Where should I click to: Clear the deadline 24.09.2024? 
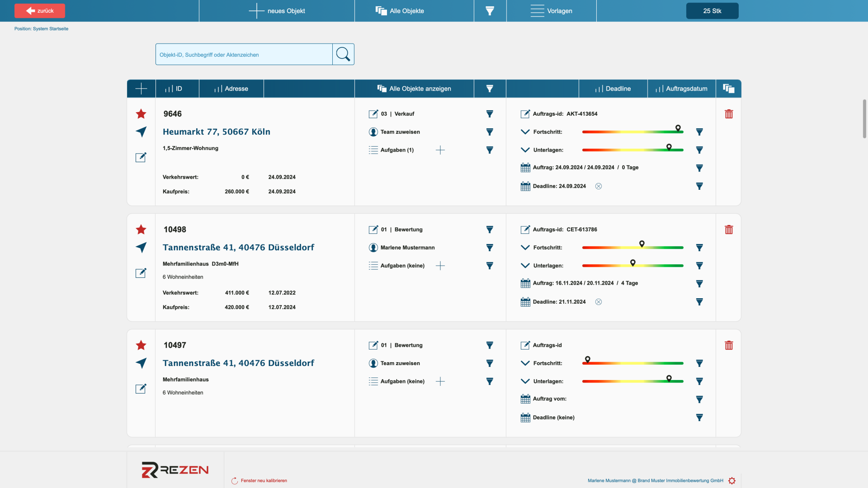coord(598,186)
